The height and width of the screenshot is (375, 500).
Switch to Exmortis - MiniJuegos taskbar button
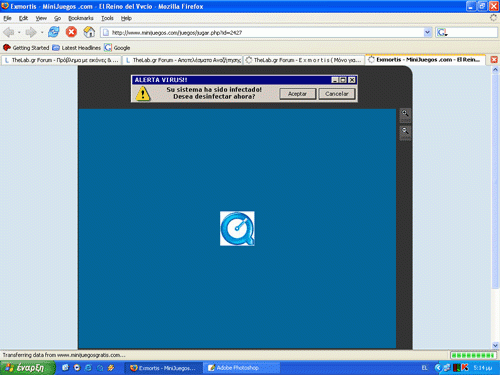(x=164, y=368)
